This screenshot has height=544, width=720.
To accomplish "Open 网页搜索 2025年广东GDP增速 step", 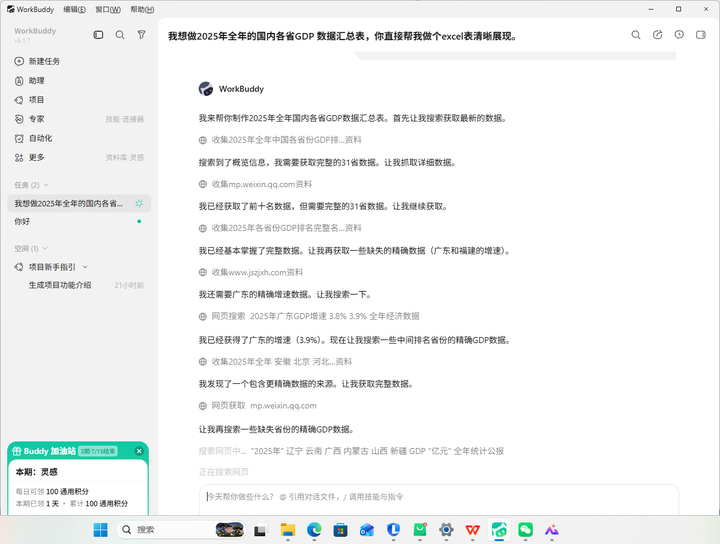I will pos(309,316).
